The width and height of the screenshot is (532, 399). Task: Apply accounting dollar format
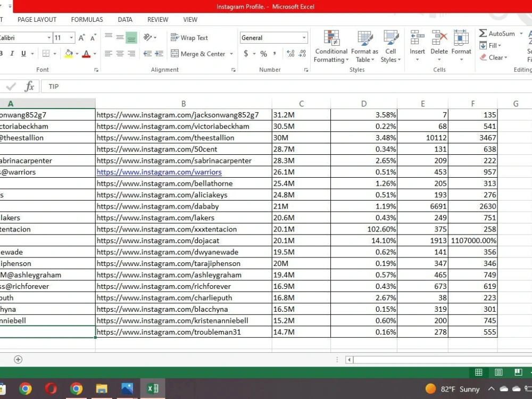click(246, 54)
